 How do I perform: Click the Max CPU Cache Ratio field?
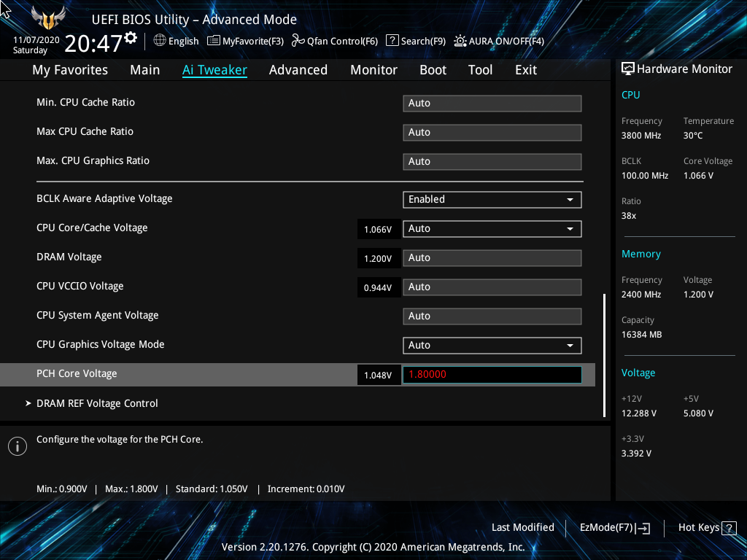pos(492,133)
